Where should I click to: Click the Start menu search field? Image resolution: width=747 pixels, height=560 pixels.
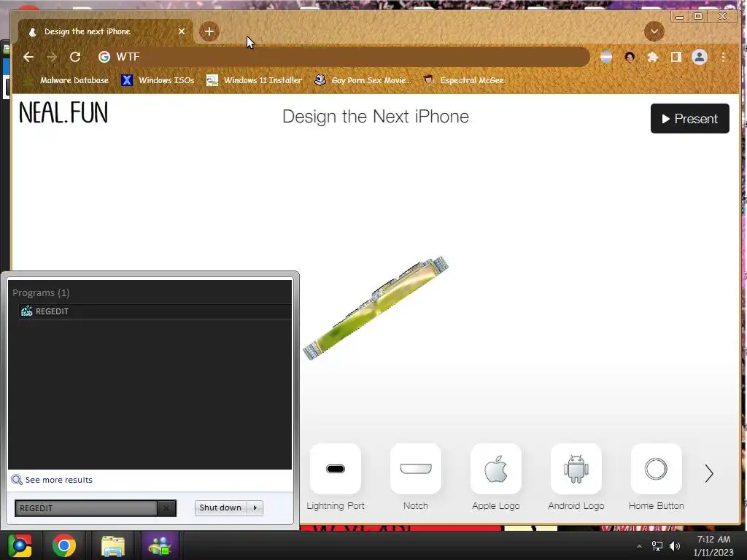86,508
